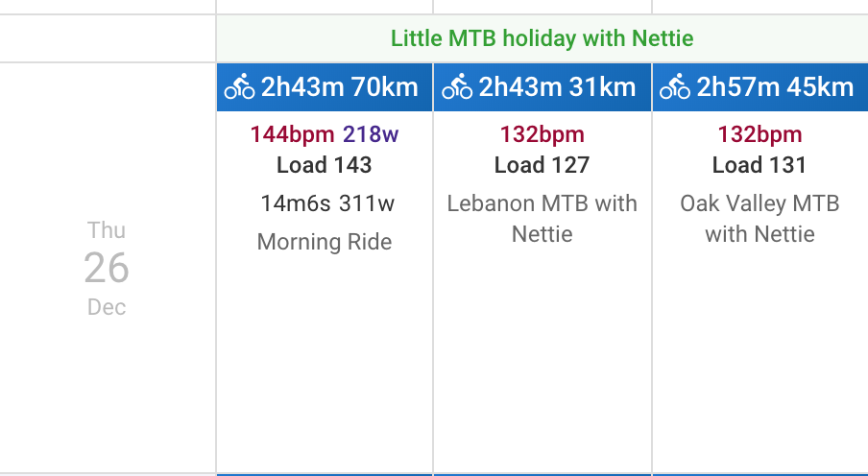This screenshot has height=476, width=868.
Task: Click cycling icon on 70km ride
Action: (x=239, y=87)
